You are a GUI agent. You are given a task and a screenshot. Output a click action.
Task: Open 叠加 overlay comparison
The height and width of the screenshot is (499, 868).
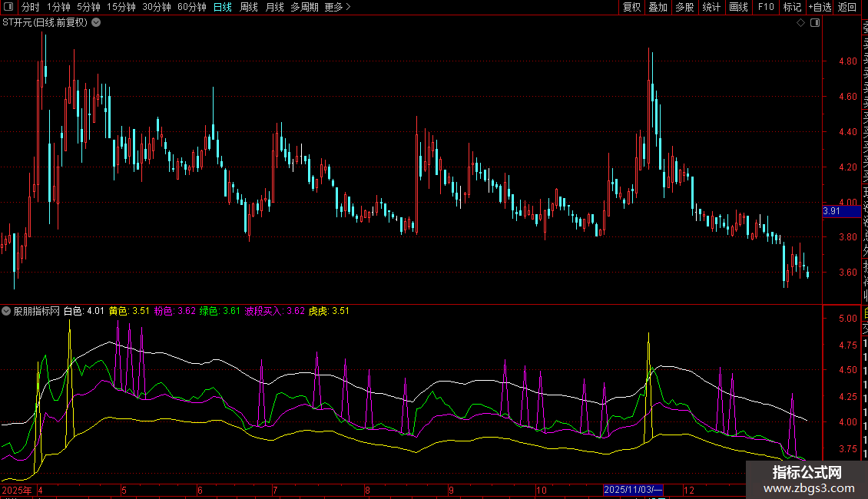(x=658, y=7)
